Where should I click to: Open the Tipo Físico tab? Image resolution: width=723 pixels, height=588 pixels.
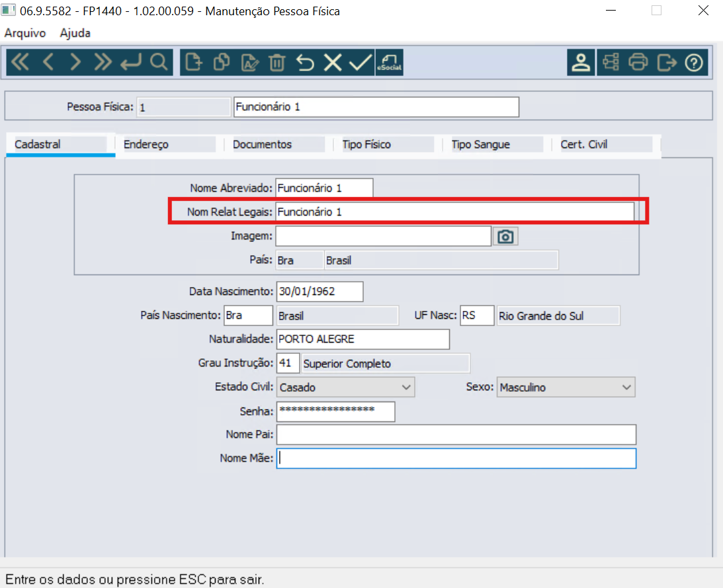388,144
